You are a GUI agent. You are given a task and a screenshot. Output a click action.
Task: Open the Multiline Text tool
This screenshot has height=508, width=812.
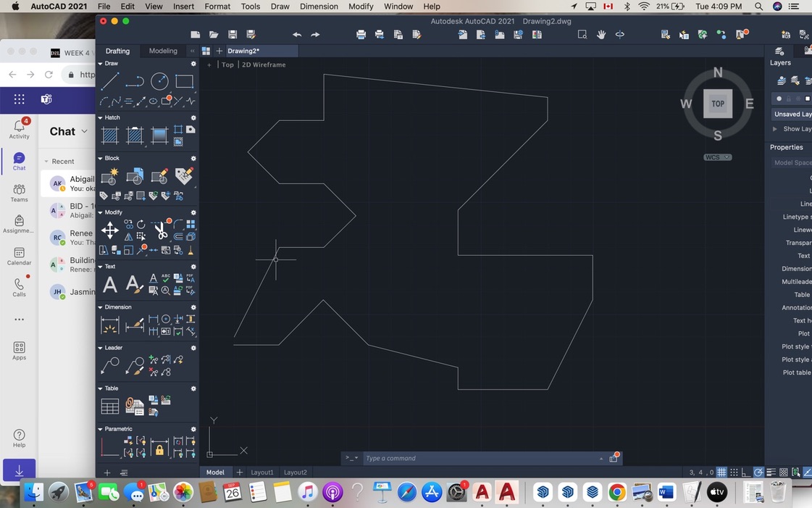coord(110,284)
